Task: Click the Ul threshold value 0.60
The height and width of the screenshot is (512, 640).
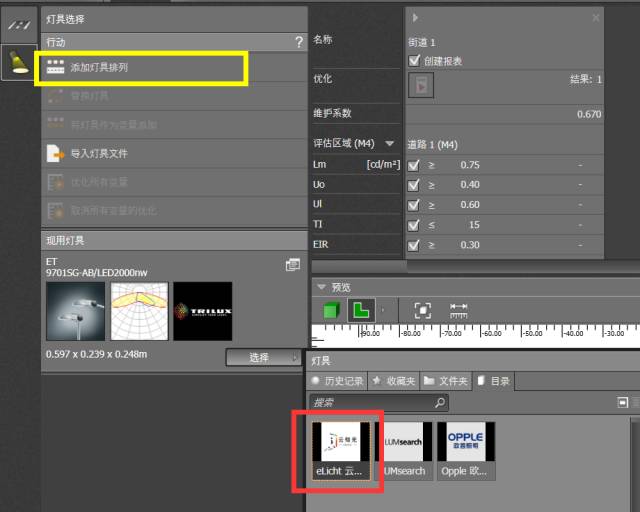Action: tap(470, 205)
